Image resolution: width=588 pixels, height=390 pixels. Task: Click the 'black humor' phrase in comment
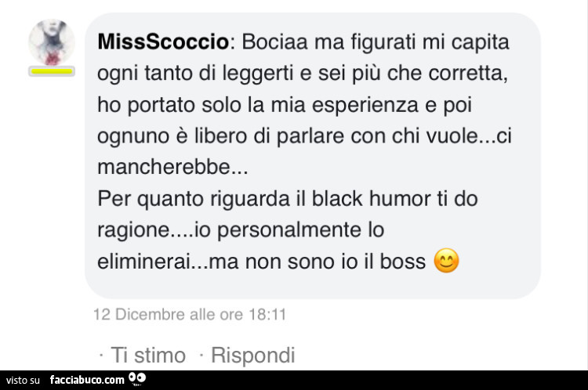[372, 198]
